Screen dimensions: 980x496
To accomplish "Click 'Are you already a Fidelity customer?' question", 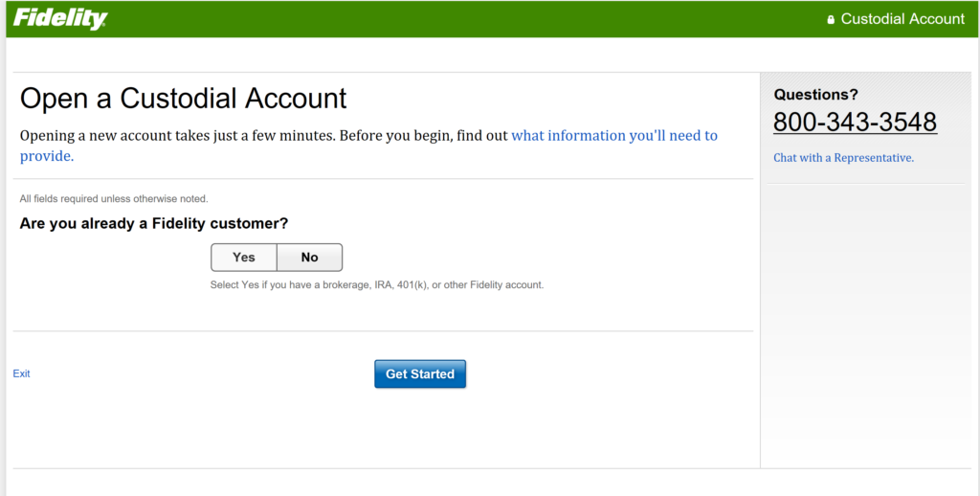I will point(154,223).
